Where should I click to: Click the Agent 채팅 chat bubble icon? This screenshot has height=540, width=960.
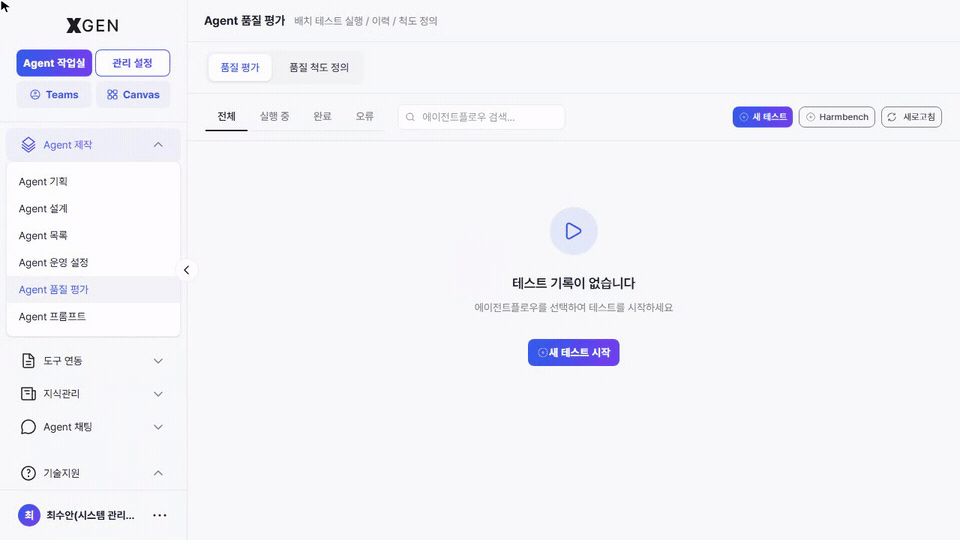[x=28, y=427]
